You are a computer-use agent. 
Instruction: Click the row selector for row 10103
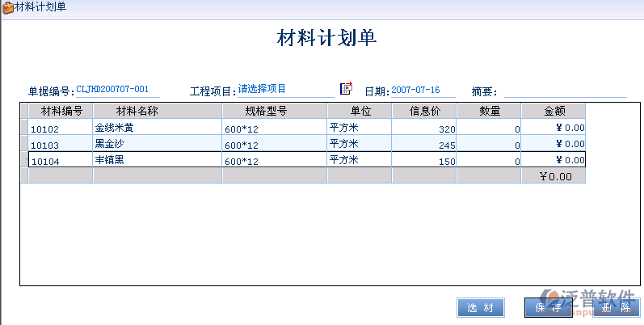(x=24, y=143)
